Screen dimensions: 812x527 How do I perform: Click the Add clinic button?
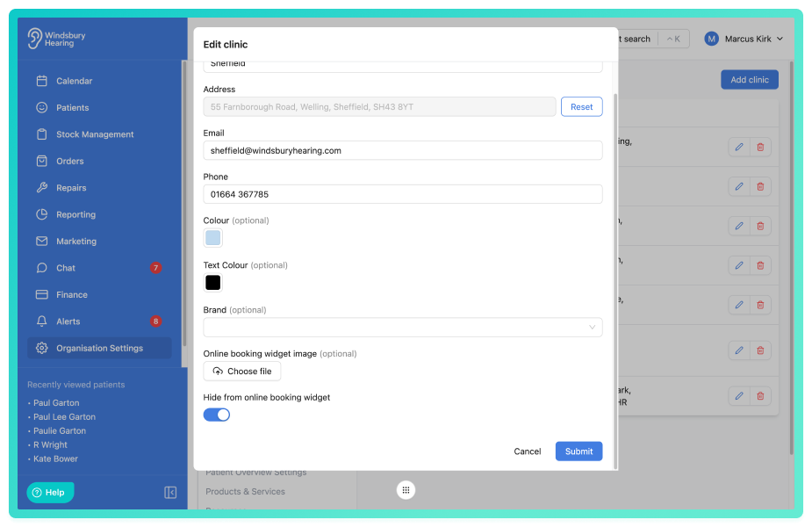[x=750, y=80]
